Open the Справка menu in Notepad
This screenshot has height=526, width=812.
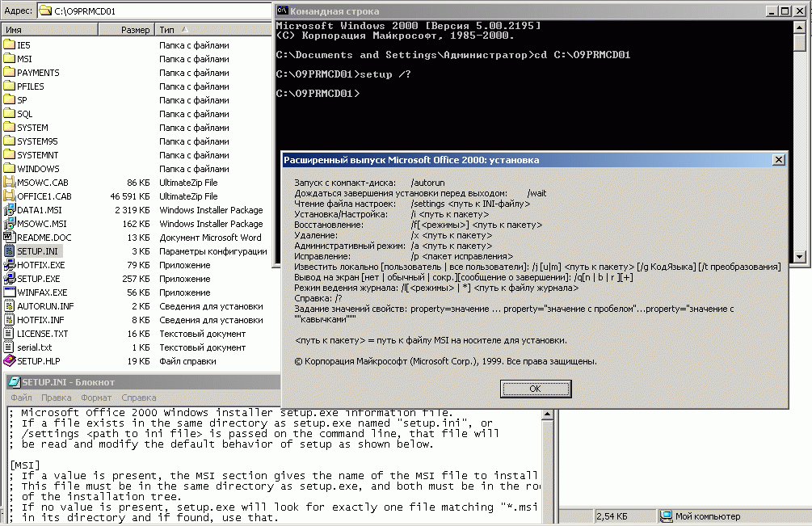139,398
